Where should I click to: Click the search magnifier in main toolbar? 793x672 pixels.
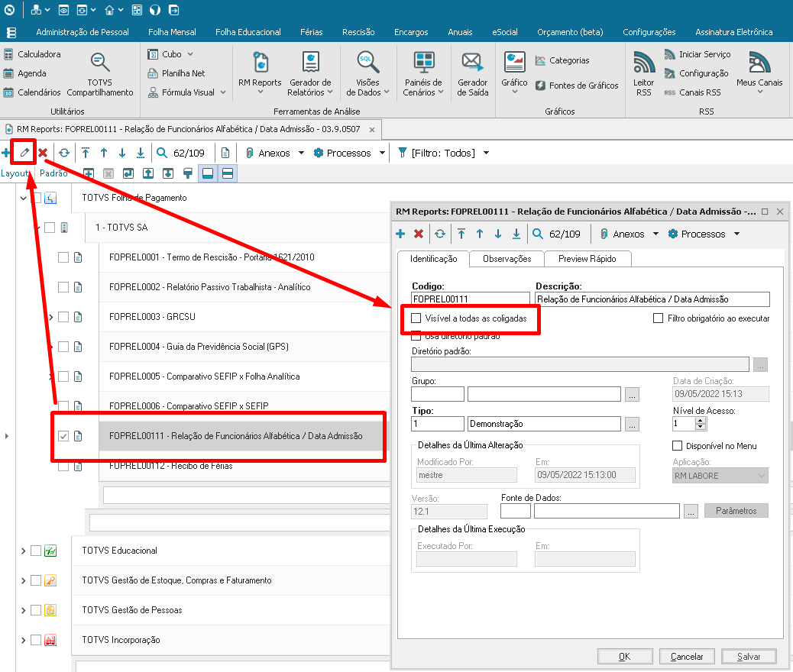(162, 153)
